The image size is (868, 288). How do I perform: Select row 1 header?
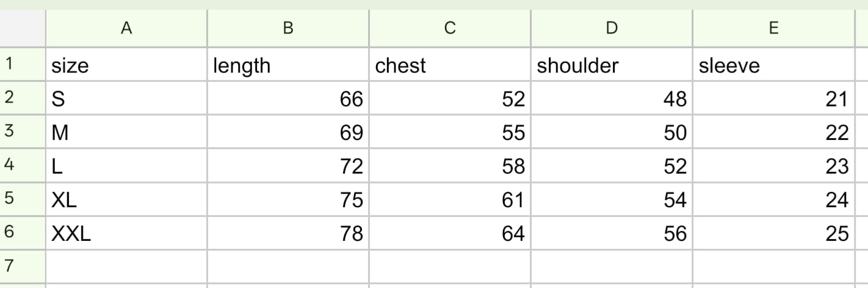pos(23,64)
